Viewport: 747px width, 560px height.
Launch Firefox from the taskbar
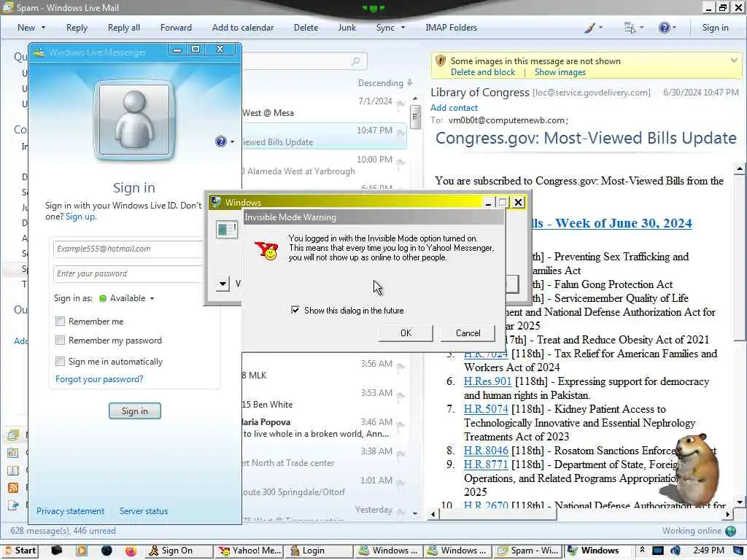131,551
